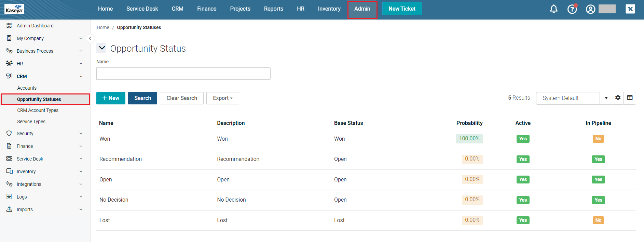Image resolution: width=644 pixels, height=242 pixels.
Task: Open the user profile icon
Action: point(590,9)
